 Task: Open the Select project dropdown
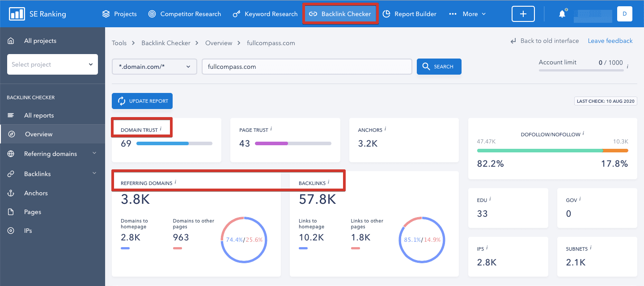[x=52, y=64]
